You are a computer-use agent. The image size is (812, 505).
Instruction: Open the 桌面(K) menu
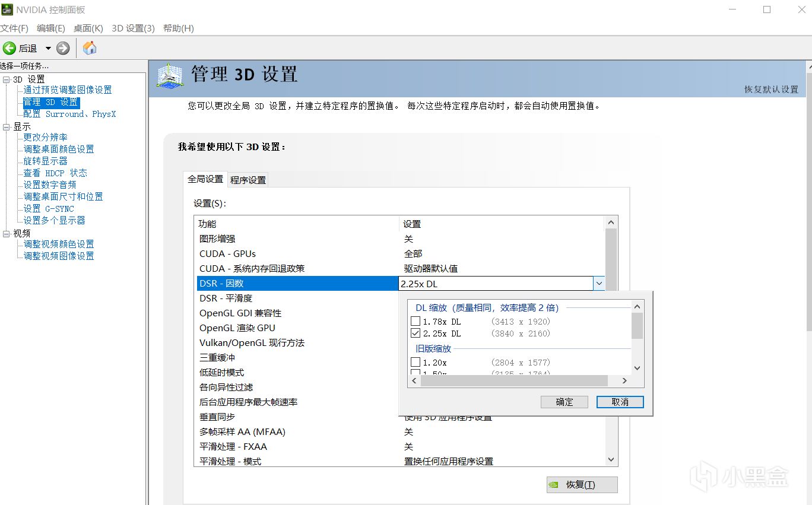point(88,28)
